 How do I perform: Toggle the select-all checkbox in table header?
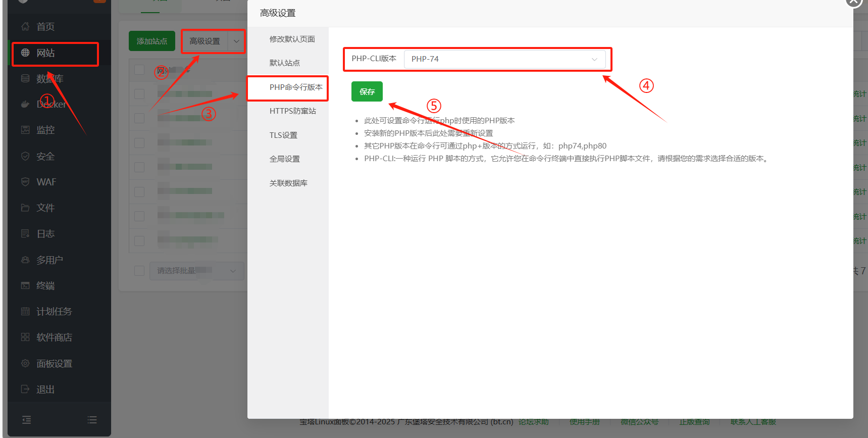click(x=139, y=70)
